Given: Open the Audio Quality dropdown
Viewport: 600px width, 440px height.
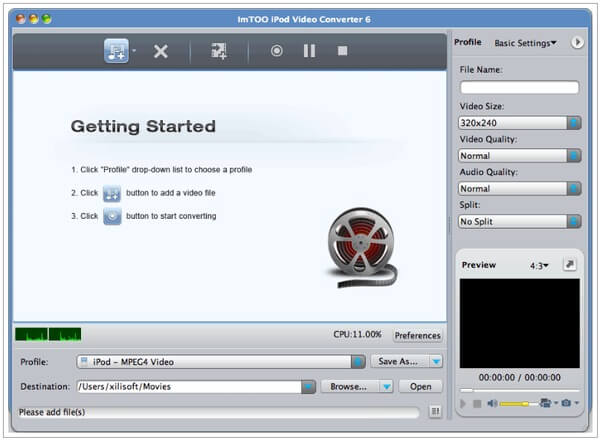Looking at the screenshot, I should [x=519, y=189].
